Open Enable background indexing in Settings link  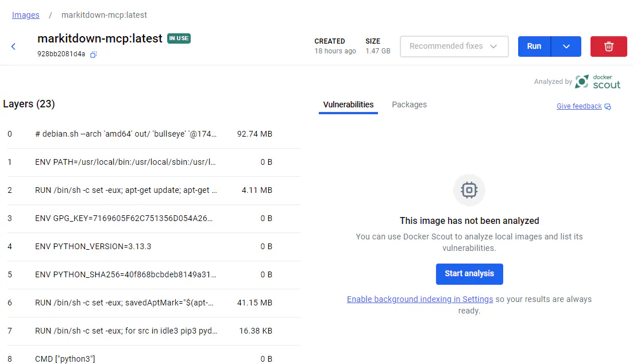tap(420, 299)
